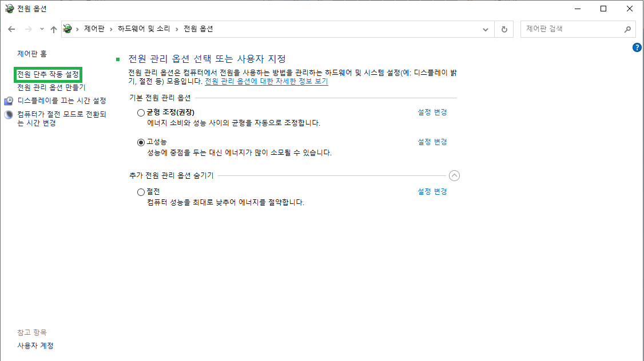
Task: Click the up-one-level arrow
Action: click(53, 29)
